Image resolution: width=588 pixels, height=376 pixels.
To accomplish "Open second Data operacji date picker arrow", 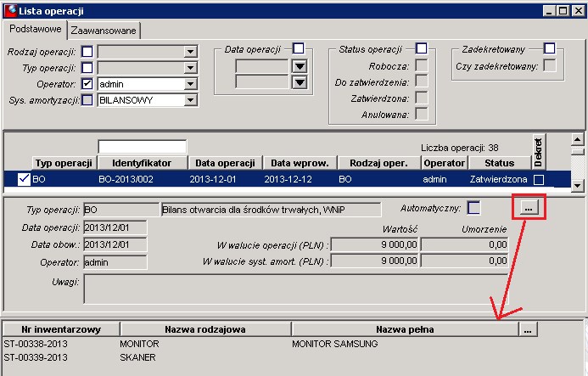I will tap(300, 82).
